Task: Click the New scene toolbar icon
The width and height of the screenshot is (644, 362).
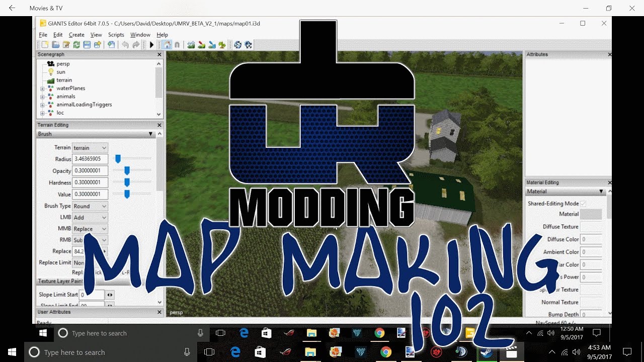Action: (45, 45)
